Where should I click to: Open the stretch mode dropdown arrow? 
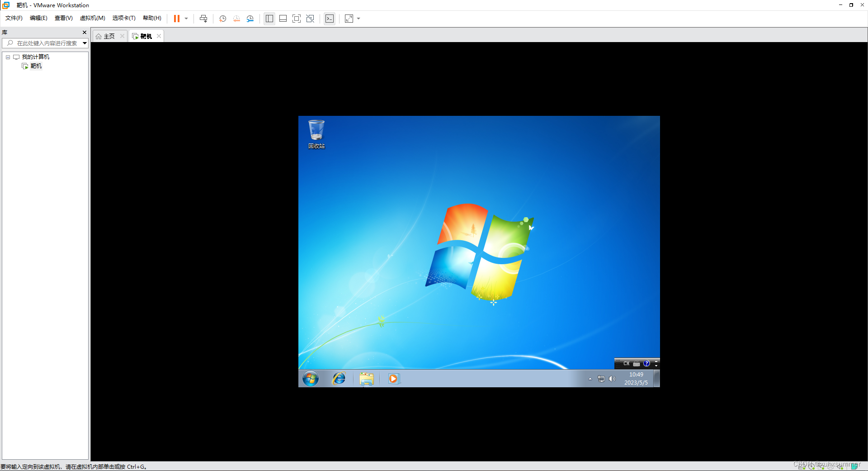359,19
